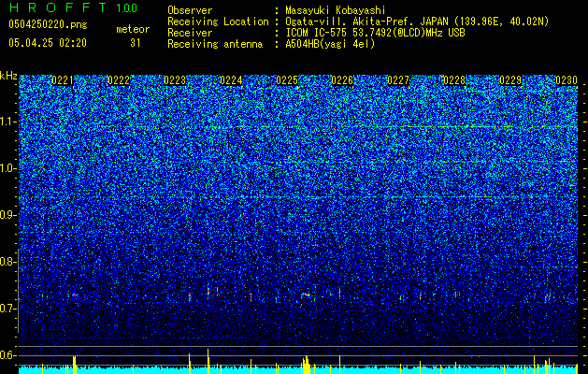
Task: Click frequency axis label 0.8
Action: pos(8,262)
